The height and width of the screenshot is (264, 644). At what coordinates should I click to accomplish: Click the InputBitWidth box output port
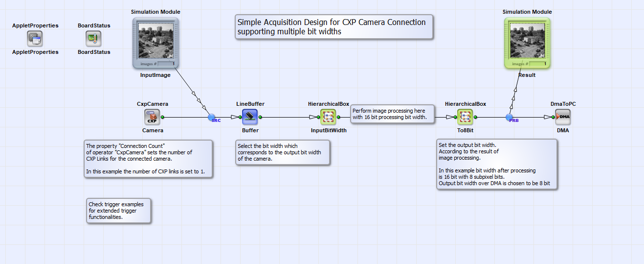click(x=338, y=117)
